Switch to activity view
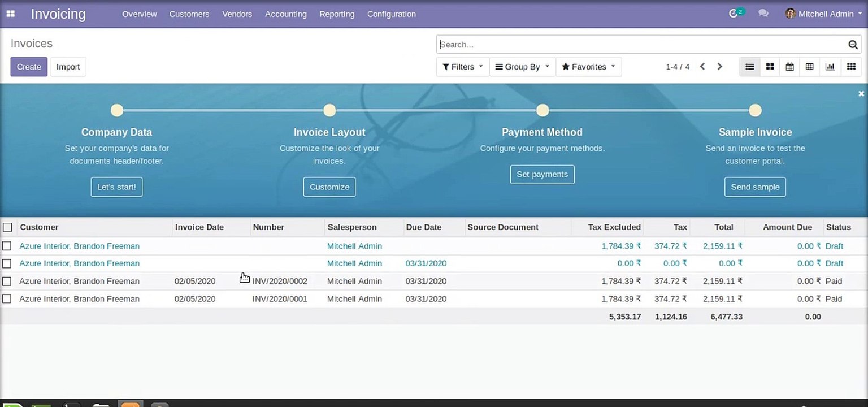Image resolution: width=868 pixels, height=407 pixels. [x=851, y=67]
